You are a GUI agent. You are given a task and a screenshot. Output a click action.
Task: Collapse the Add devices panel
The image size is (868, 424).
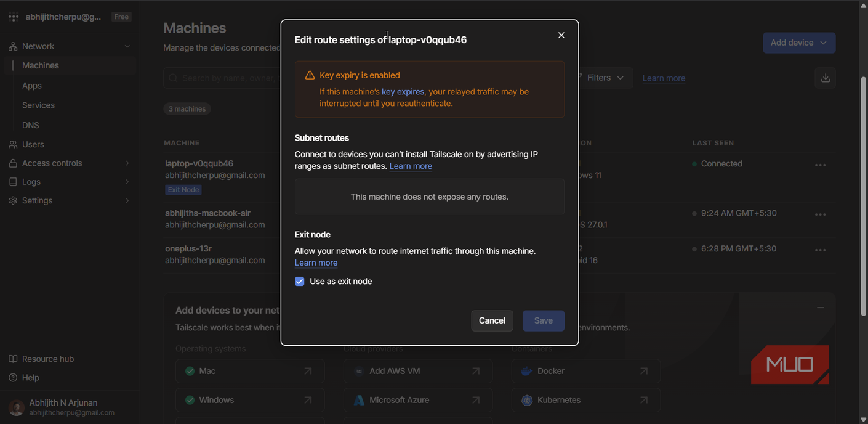pos(820,308)
